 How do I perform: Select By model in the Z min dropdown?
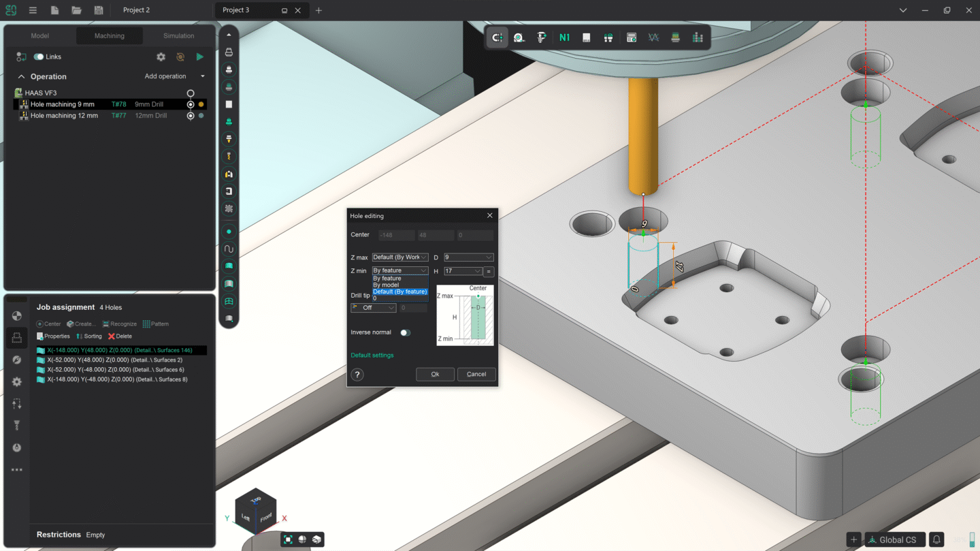pyautogui.click(x=386, y=285)
